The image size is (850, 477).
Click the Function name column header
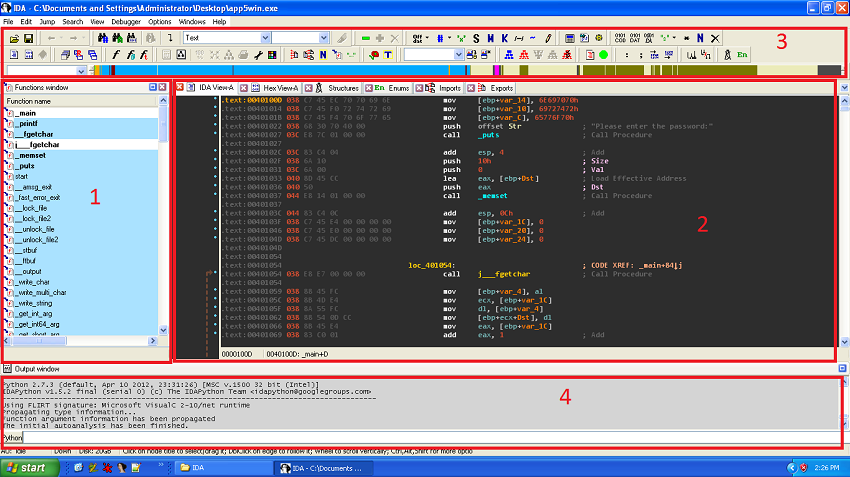pos(81,101)
